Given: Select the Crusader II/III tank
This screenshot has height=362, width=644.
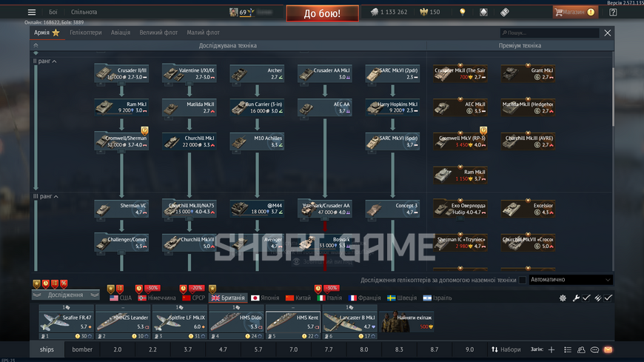Looking at the screenshot, I should pos(121,73).
